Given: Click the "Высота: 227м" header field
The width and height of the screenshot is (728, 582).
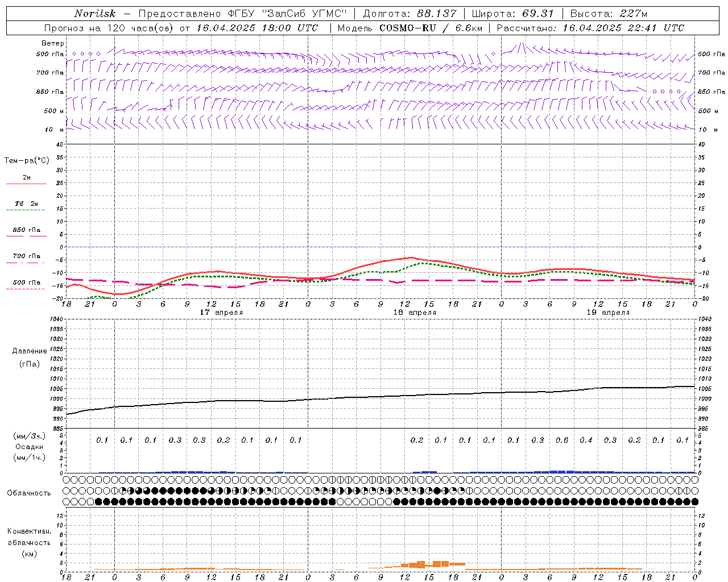Looking at the screenshot, I should (x=609, y=14).
